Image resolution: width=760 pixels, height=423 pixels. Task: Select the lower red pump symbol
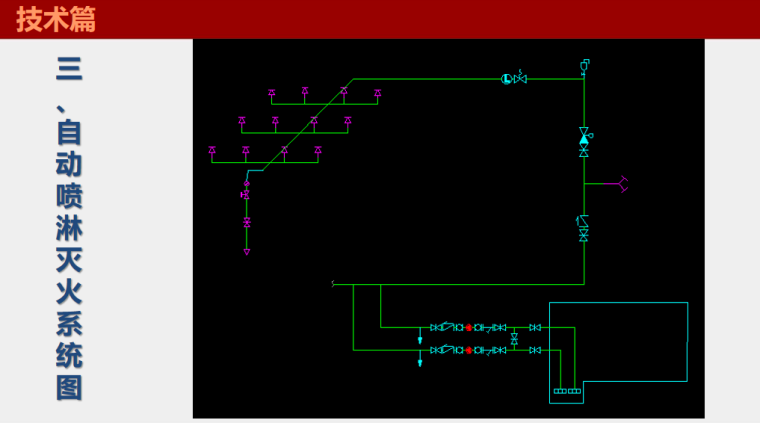(x=468, y=350)
